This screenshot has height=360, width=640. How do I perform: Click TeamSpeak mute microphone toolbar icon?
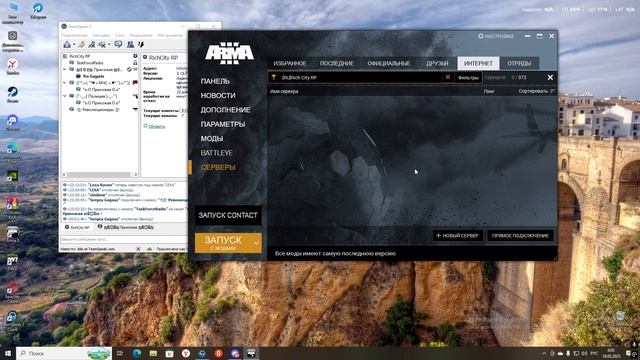pyautogui.click(x=92, y=44)
